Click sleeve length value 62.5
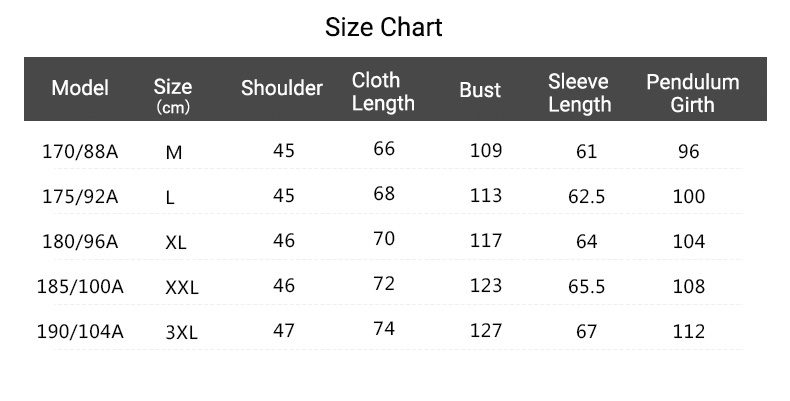 586,196
